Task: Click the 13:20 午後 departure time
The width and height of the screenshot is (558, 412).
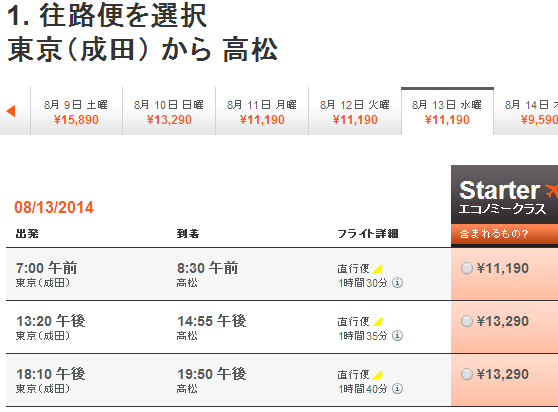Action: click(x=51, y=321)
